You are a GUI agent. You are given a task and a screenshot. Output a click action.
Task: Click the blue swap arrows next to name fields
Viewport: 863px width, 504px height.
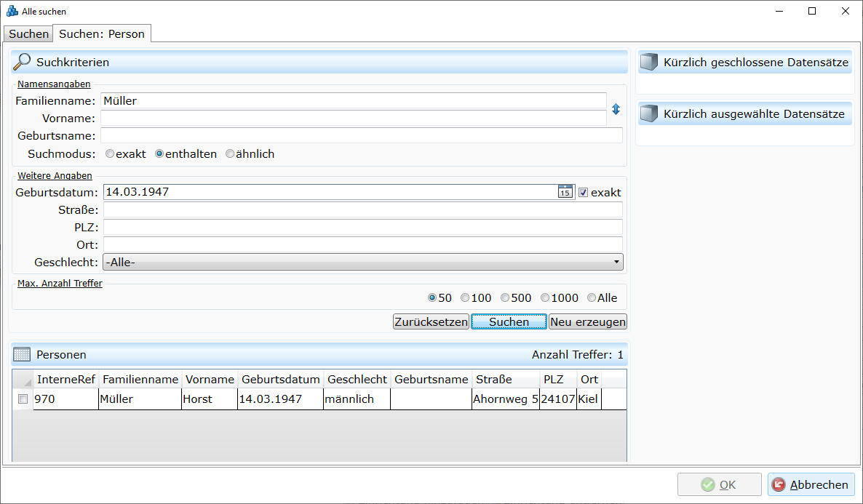tap(616, 109)
